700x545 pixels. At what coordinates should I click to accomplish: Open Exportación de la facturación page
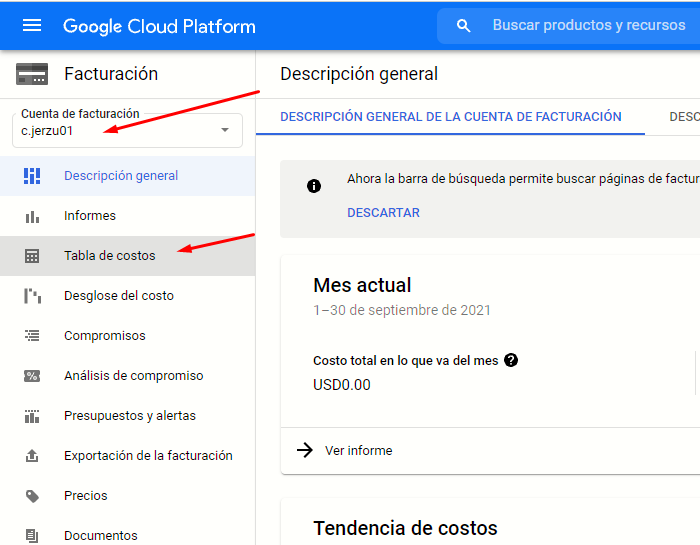tap(148, 456)
